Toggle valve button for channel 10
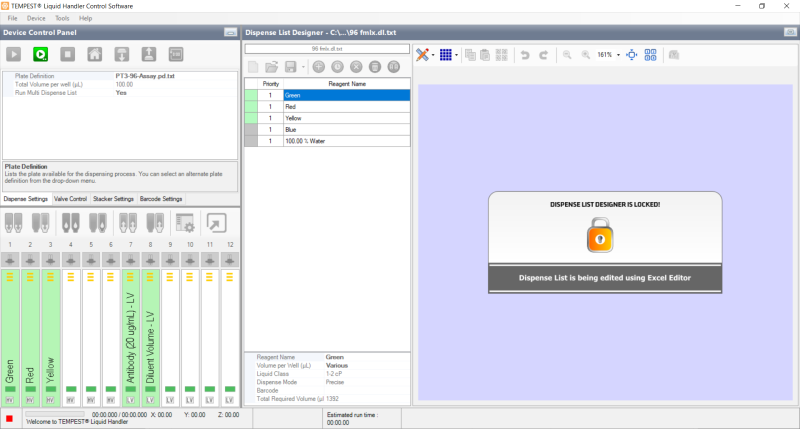Viewport: 800px width, 429px height. click(190, 260)
